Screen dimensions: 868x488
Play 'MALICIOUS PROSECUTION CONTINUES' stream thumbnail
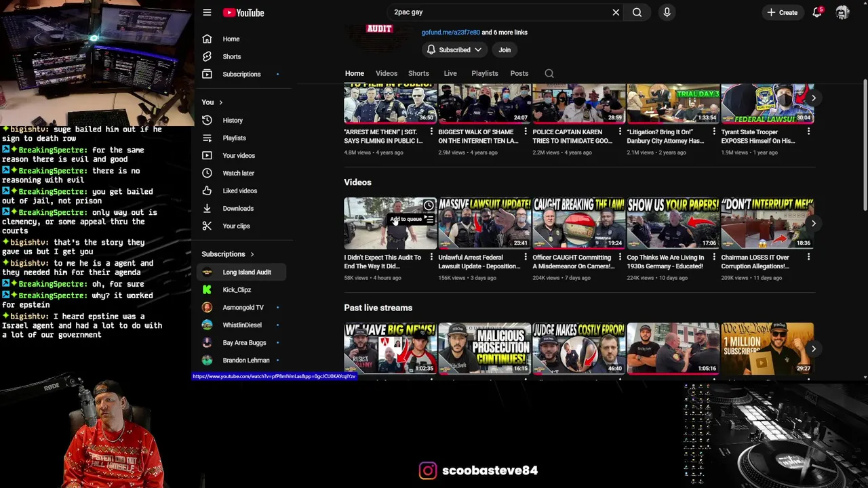[484, 348]
